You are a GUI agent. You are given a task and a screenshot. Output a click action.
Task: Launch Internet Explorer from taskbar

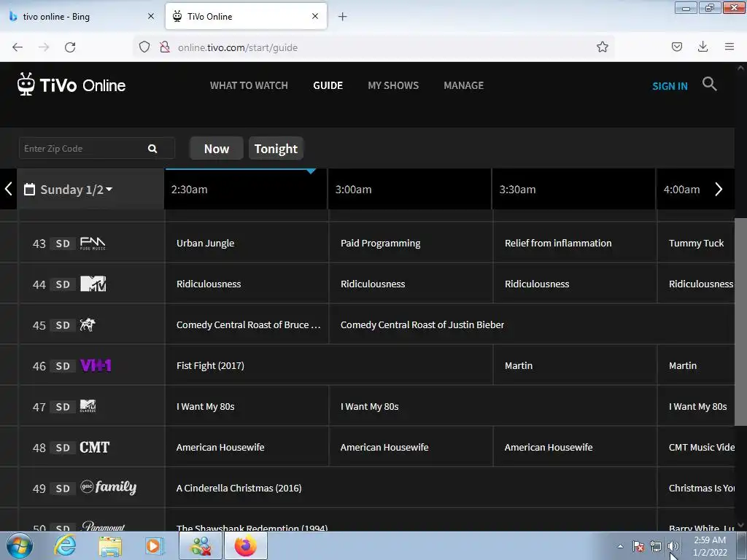[x=65, y=545]
